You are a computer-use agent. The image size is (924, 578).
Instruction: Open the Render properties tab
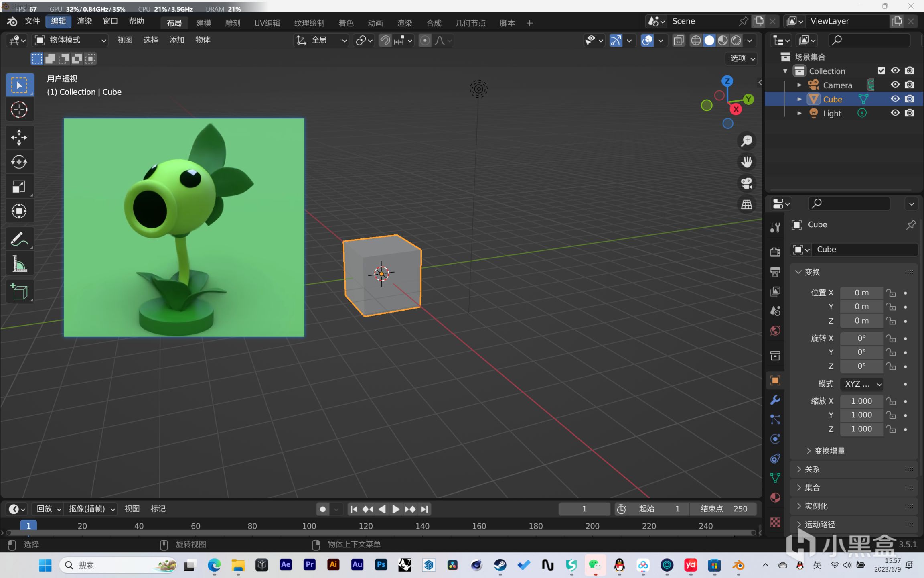tap(775, 252)
